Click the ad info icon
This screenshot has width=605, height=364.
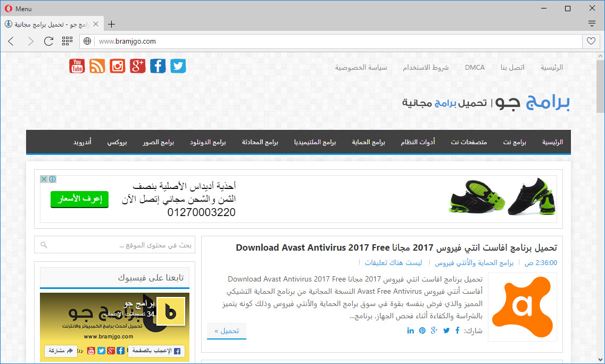coord(53,179)
